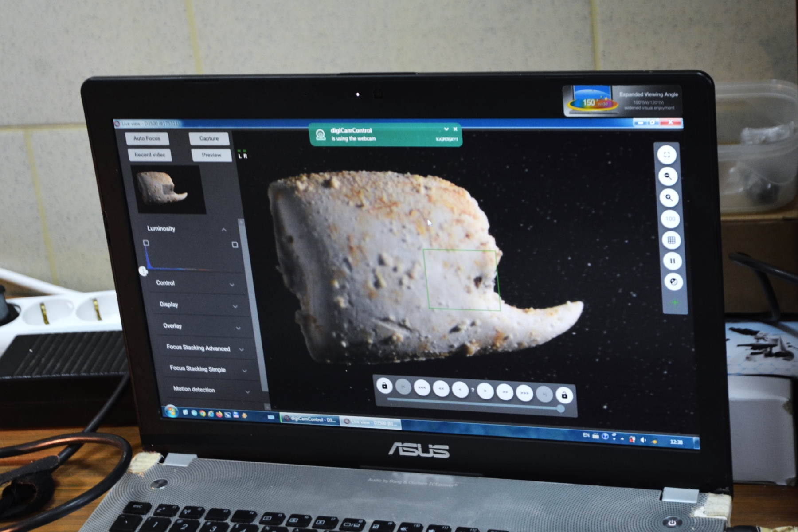Viewport: 798px width, 532px height.
Task: Collapse the Luminosity panel
Action: point(224,230)
